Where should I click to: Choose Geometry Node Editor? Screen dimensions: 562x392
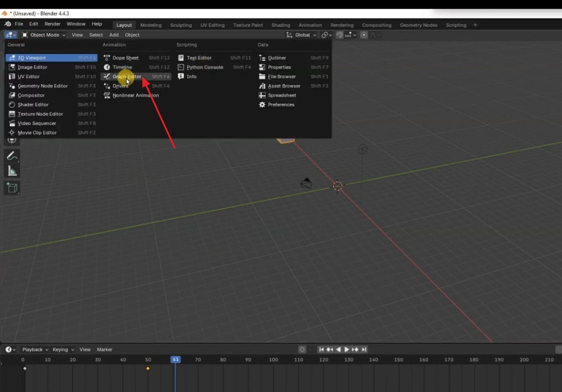coord(51,86)
